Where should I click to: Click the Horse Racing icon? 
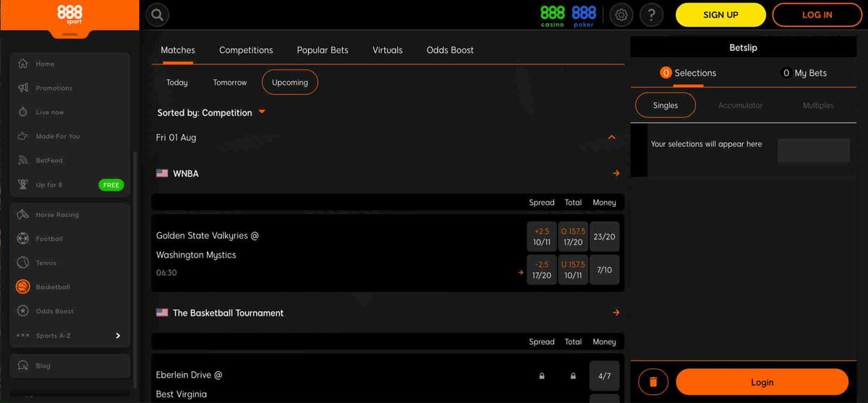coord(23,215)
